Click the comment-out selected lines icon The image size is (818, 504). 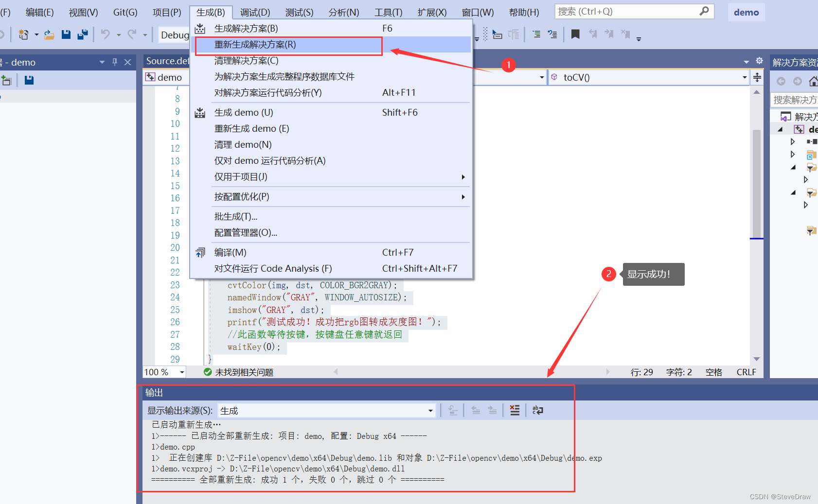(536, 35)
